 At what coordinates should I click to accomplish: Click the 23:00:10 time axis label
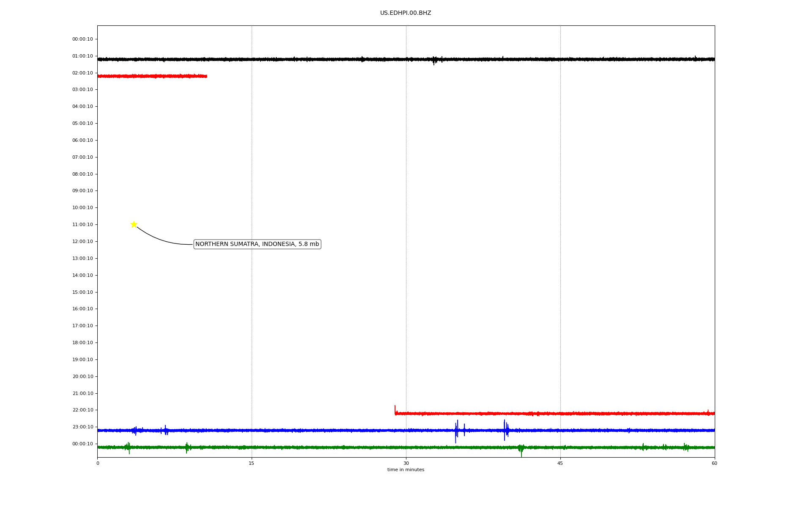(x=82, y=427)
